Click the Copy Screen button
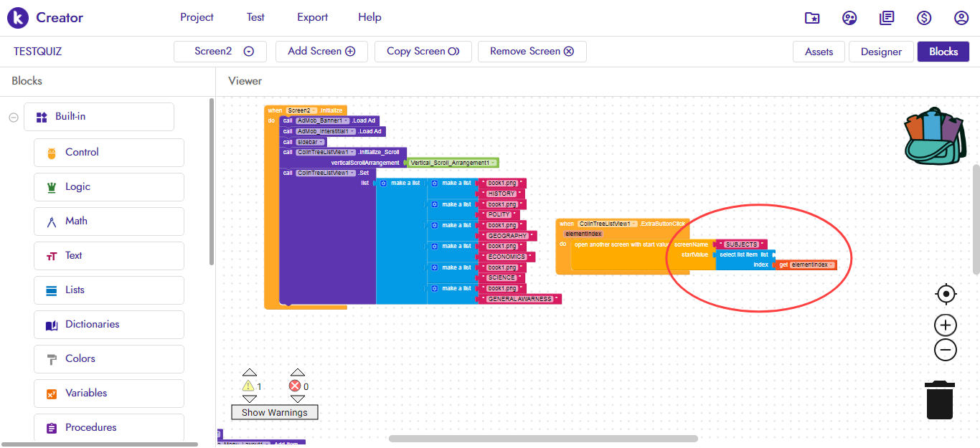This screenshot has height=448, width=980. tap(423, 52)
